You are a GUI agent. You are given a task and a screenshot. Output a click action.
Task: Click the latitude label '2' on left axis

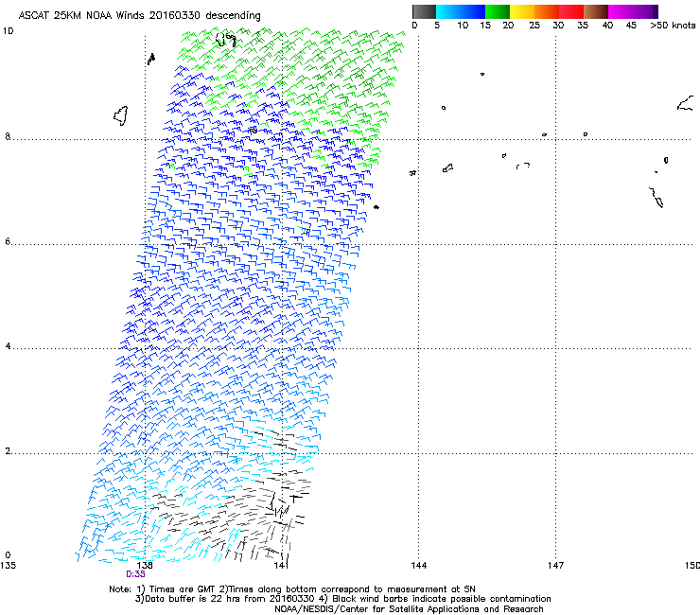[x=8, y=451]
